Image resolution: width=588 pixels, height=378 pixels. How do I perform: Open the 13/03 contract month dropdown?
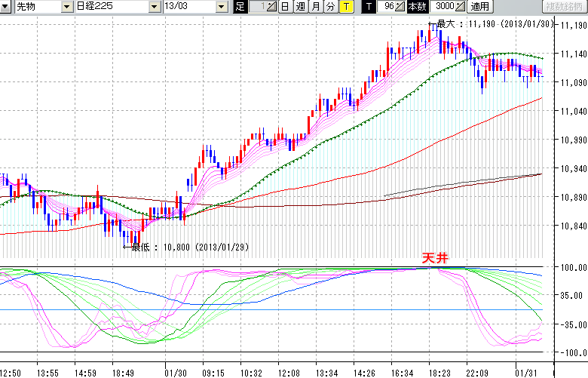pos(221,7)
